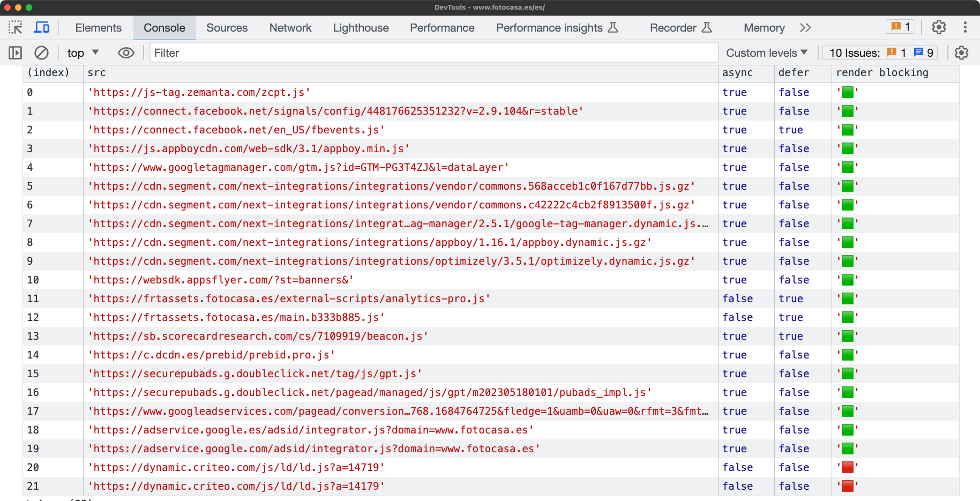Image resolution: width=980 pixels, height=501 pixels.
Task: Click the red render blocking square for row 21
Action: point(847,486)
